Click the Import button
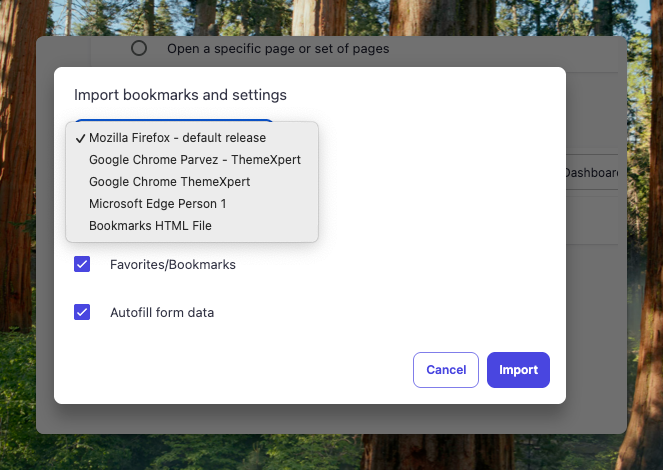Image resolution: width=663 pixels, height=470 pixels. 518,370
